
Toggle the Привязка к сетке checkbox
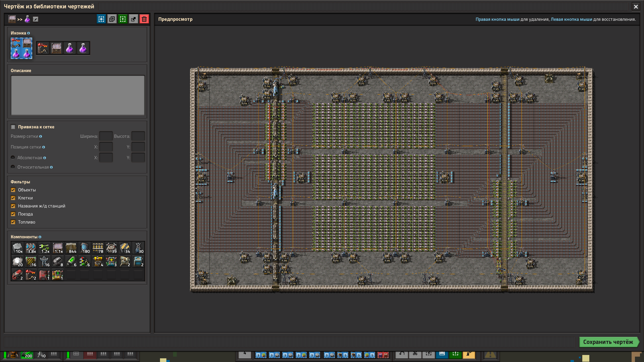click(x=13, y=127)
